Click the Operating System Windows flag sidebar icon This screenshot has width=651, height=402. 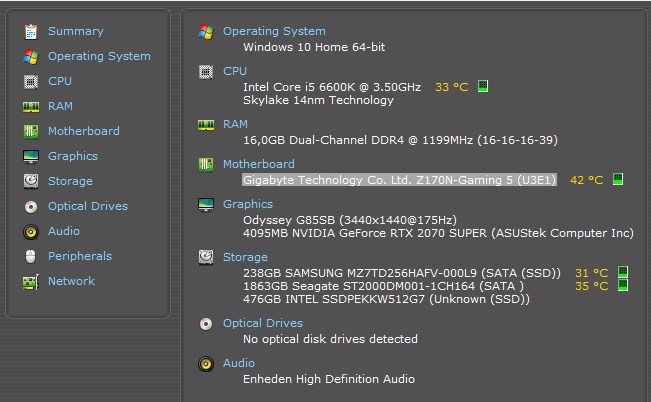click(31, 56)
